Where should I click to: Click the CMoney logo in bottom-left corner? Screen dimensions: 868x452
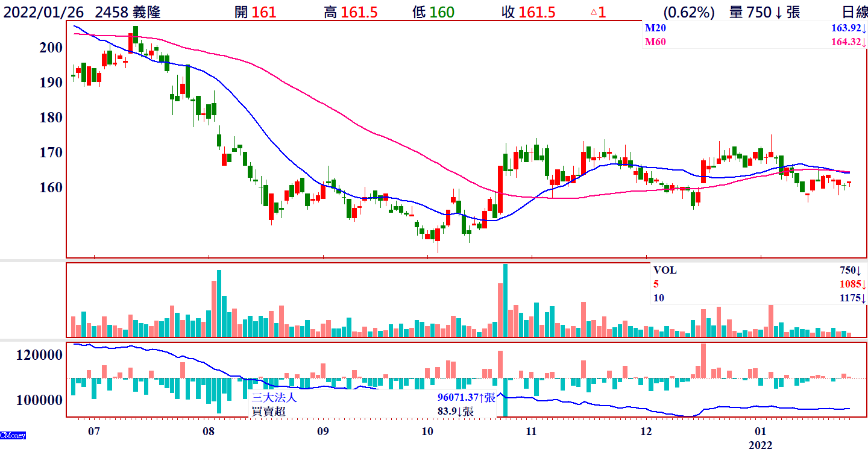13,435
